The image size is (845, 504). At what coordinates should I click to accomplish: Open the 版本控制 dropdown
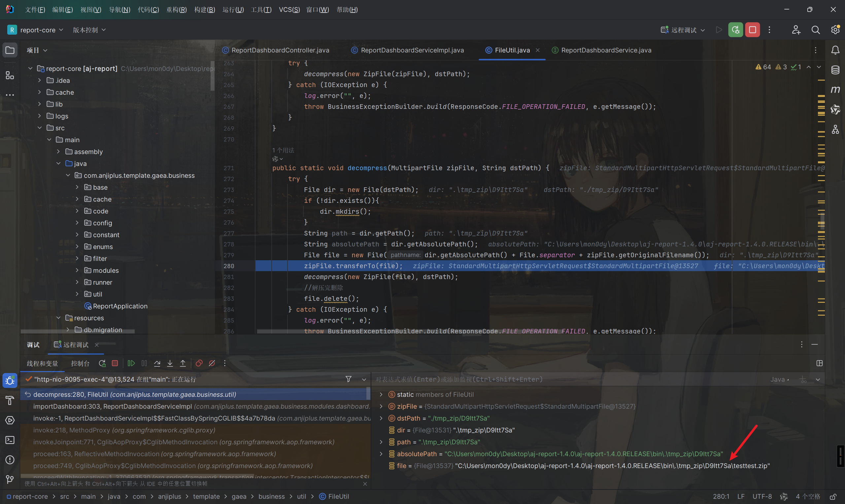[x=89, y=30]
